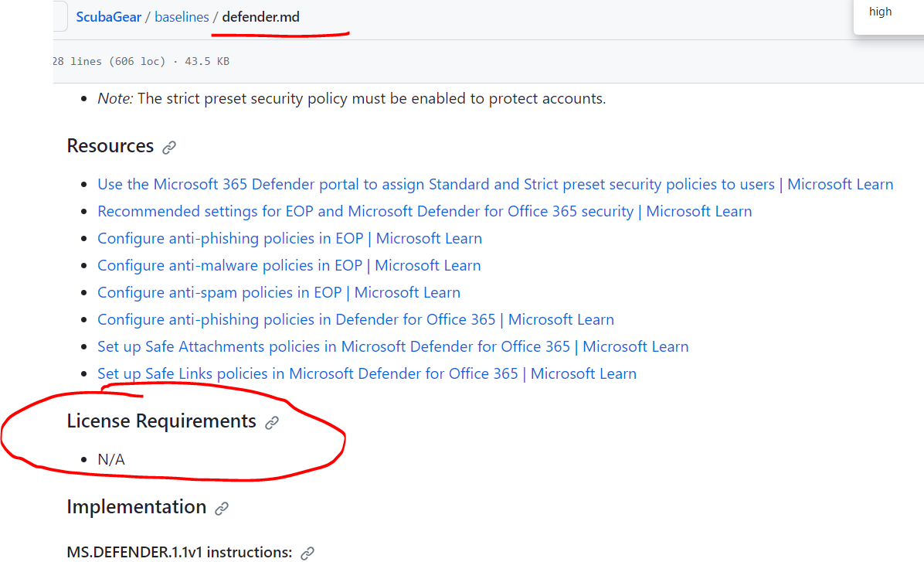Open the Safe Links policies setup link
This screenshot has width=924, height=562.
pos(367,373)
